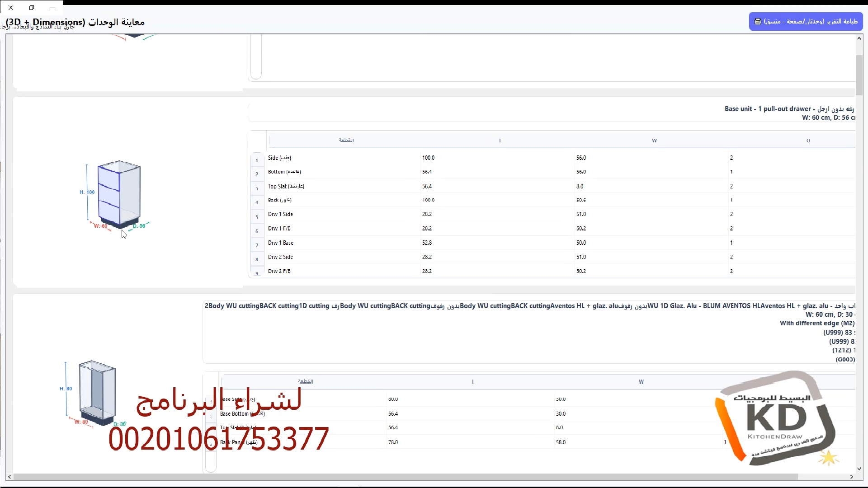Viewport: 868px width, 488px height.
Task: Click the print report button
Action: [806, 21]
